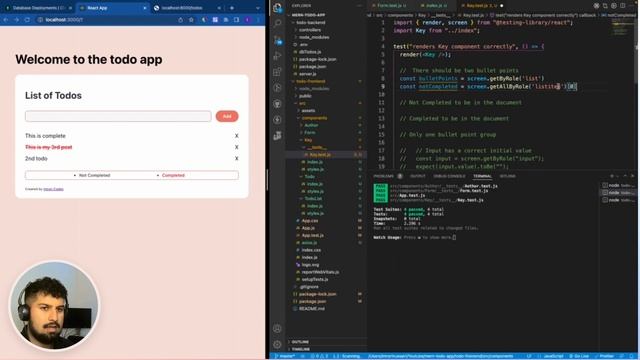Bookmark this page with star icon
Image resolution: width=640 pixels, height=360 pixels.
click(x=191, y=20)
